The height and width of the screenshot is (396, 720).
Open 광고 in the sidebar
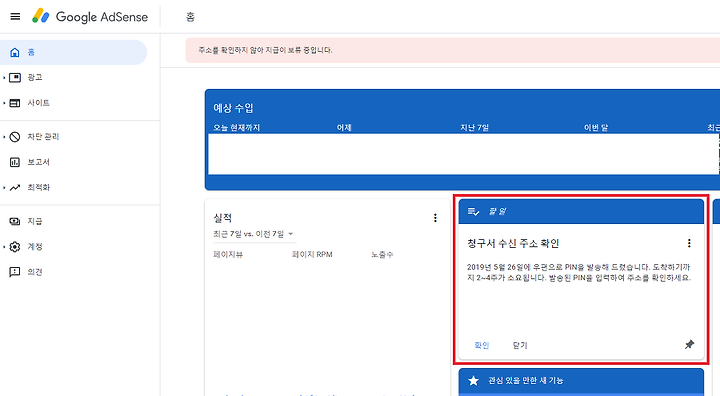click(x=35, y=78)
